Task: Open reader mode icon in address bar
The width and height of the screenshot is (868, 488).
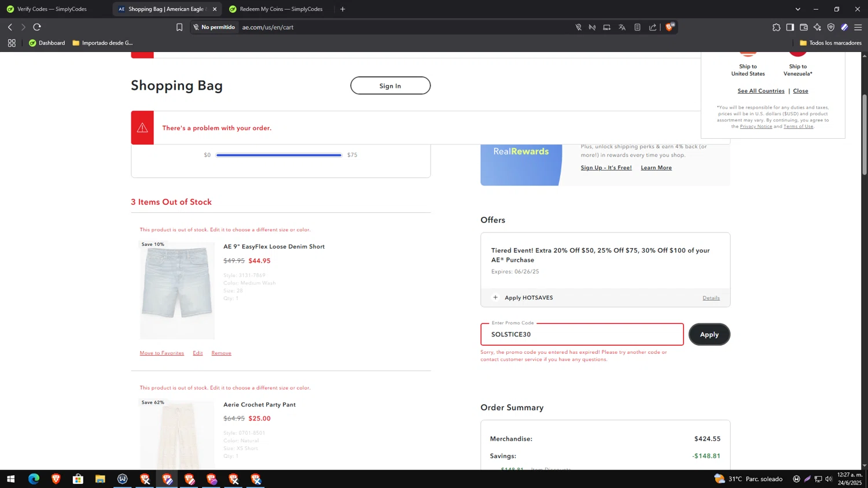Action: (637, 27)
